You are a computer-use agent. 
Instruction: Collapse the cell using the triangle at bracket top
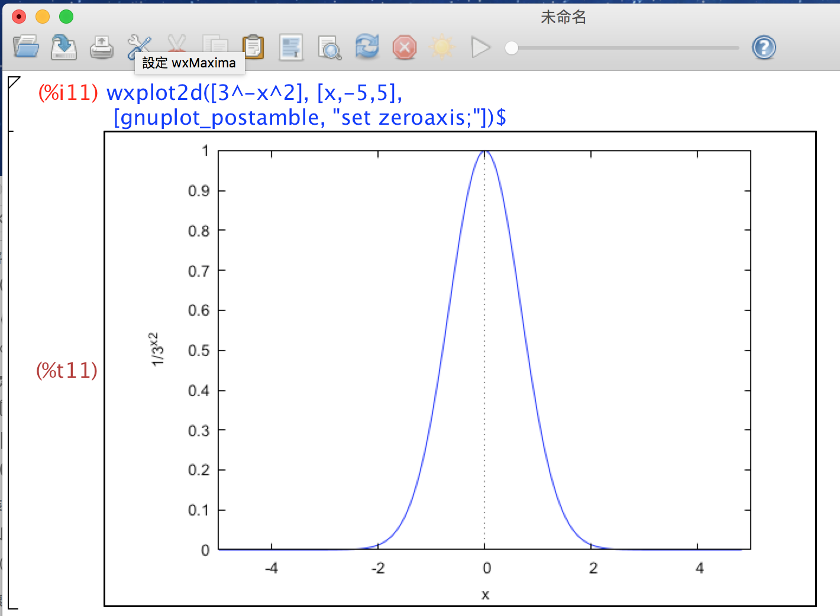[14, 82]
